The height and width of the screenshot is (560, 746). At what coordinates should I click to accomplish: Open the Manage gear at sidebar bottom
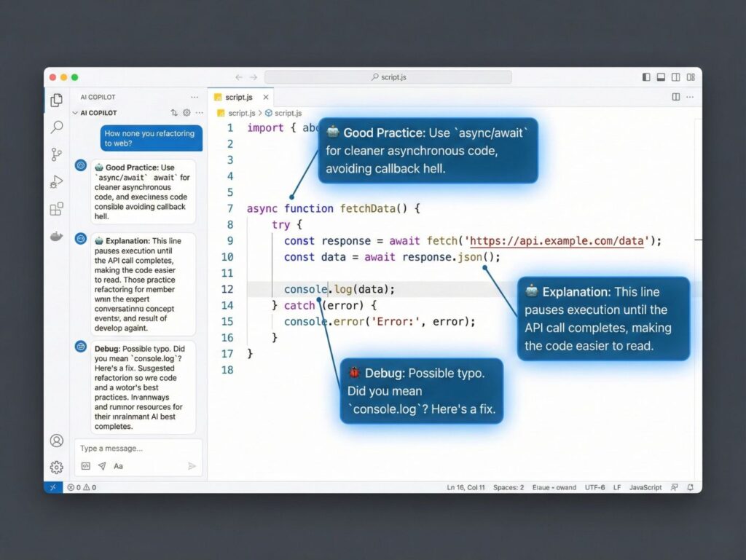tap(56, 468)
